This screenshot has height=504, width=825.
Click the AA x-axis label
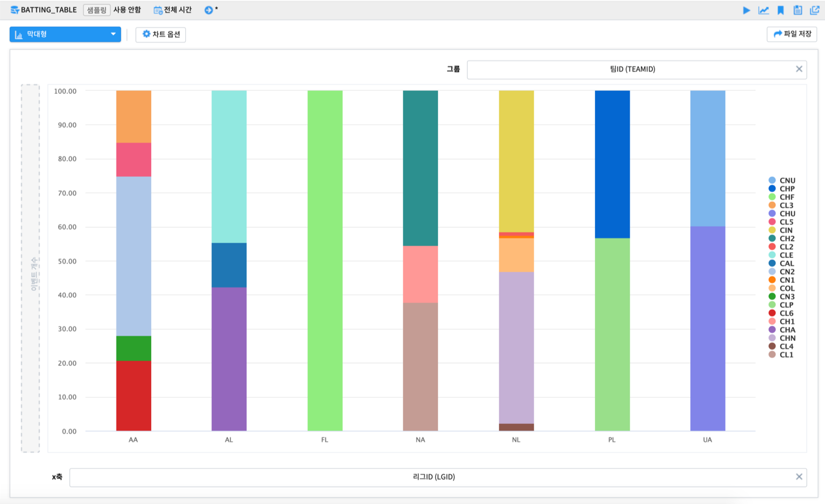coord(134,440)
